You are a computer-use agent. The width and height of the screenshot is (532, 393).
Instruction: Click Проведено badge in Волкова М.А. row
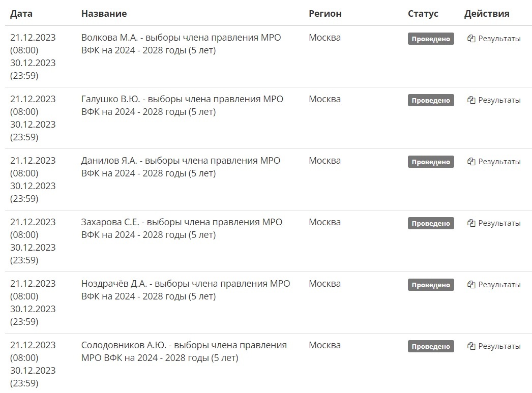[x=431, y=39]
